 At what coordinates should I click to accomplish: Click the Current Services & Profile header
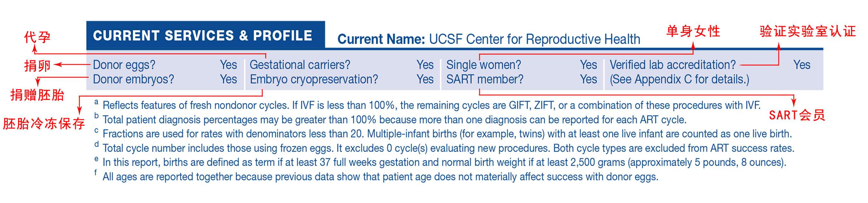(203, 35)
